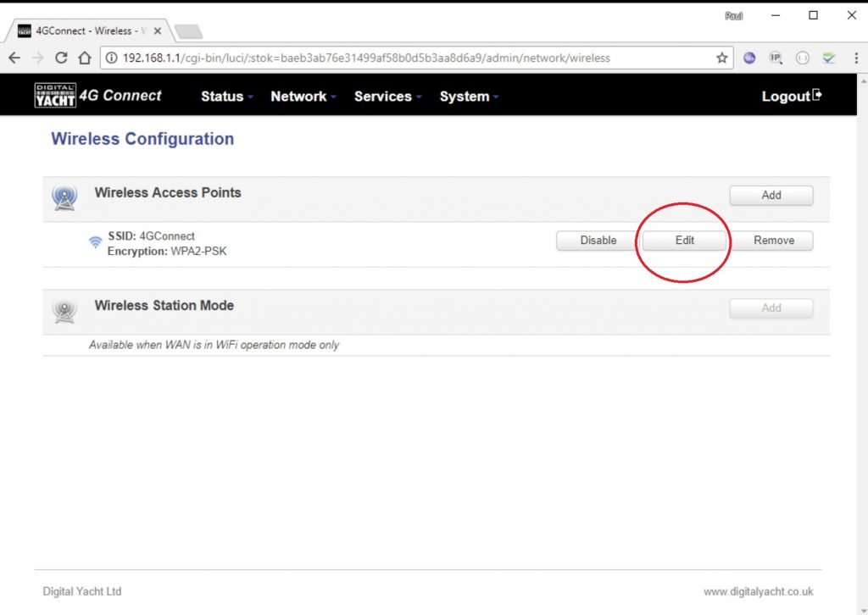Add a new Wireless Access Point
868x615 pixels.
pyautogui.click(x=771, y=196)
